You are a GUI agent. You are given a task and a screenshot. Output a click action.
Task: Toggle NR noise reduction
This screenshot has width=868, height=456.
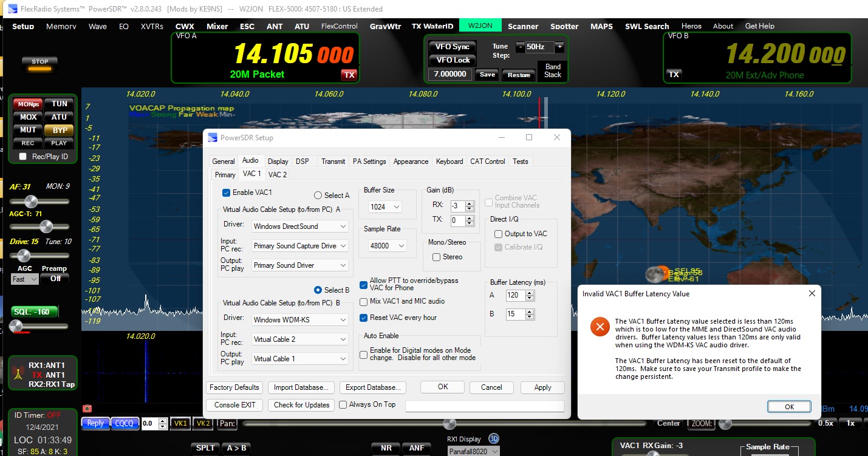[x=386, y=448]
